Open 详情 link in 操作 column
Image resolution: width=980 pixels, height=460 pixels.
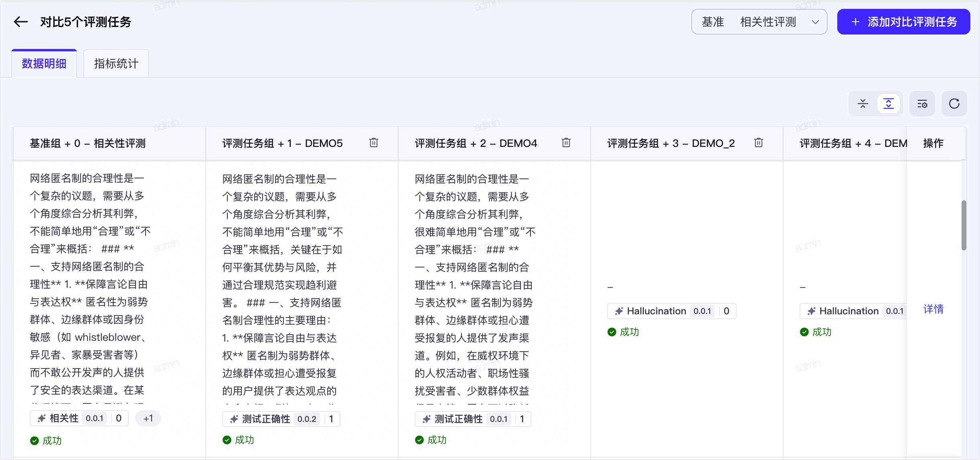[x=933, y=309]
